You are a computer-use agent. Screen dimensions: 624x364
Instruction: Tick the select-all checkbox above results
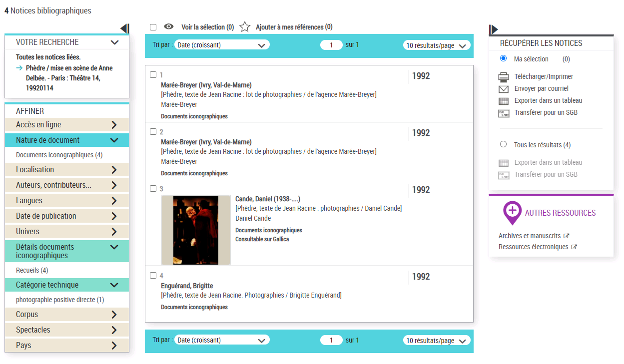tap(153, 27)
